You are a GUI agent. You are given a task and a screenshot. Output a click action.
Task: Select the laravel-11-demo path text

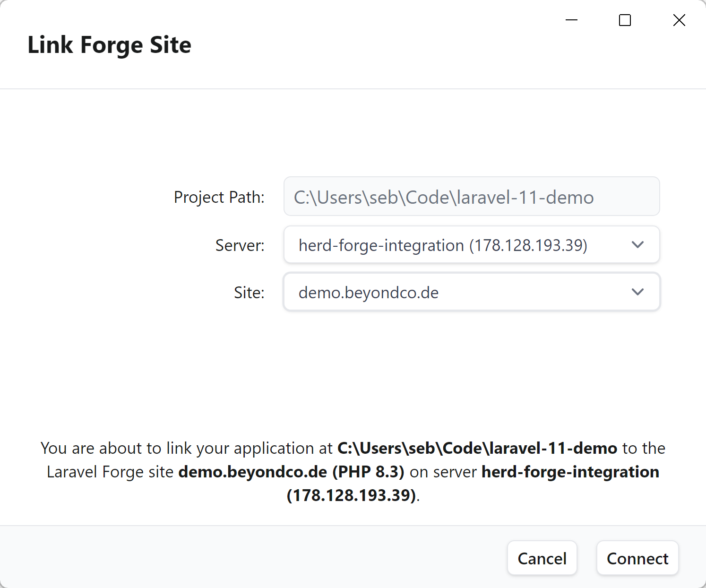tap(444, 197)
